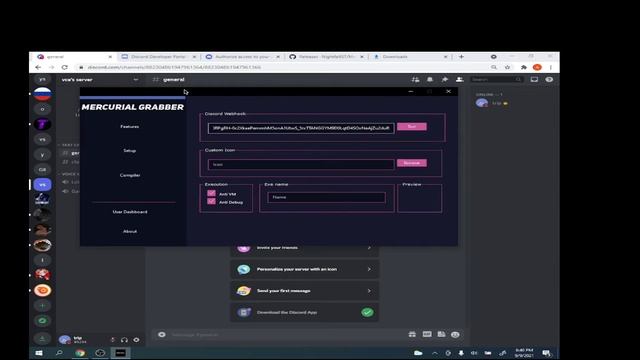Click the Discord message input field
The height and width of the screenshot is (360, 640).
coord(286,335)
